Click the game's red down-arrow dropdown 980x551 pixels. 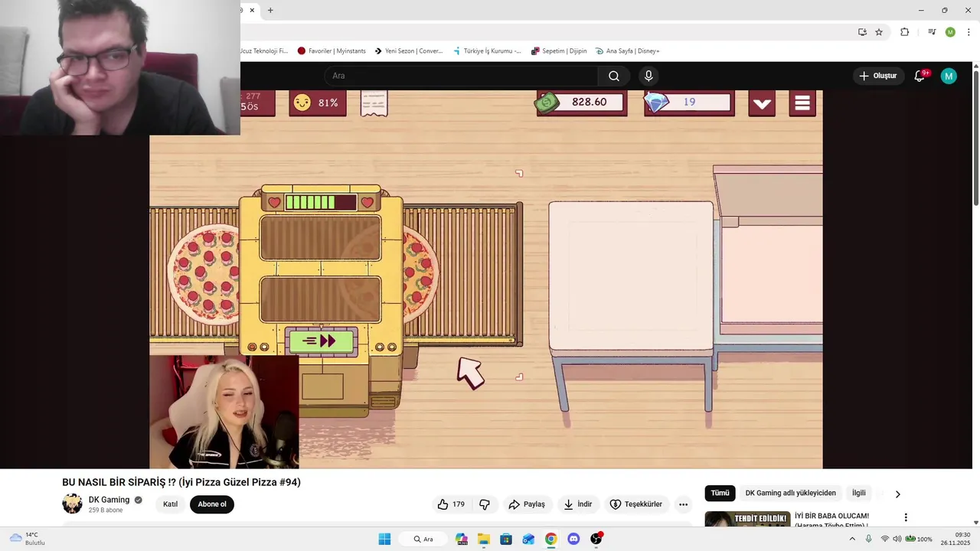[x=761, y=104]
